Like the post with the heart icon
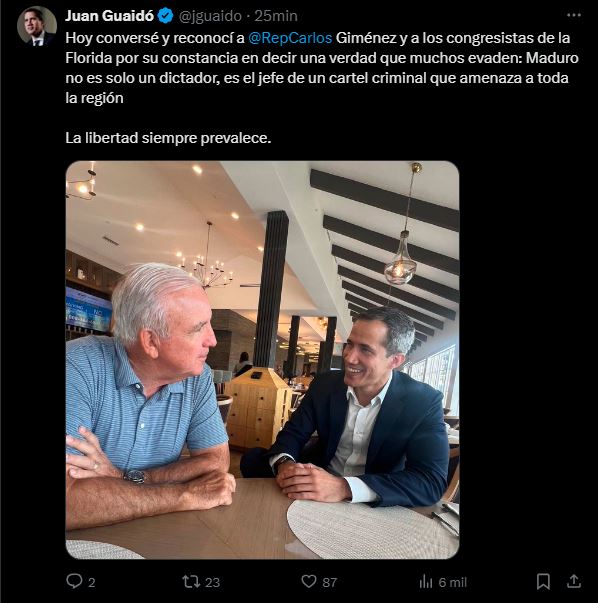 click(x=309, y=581)
